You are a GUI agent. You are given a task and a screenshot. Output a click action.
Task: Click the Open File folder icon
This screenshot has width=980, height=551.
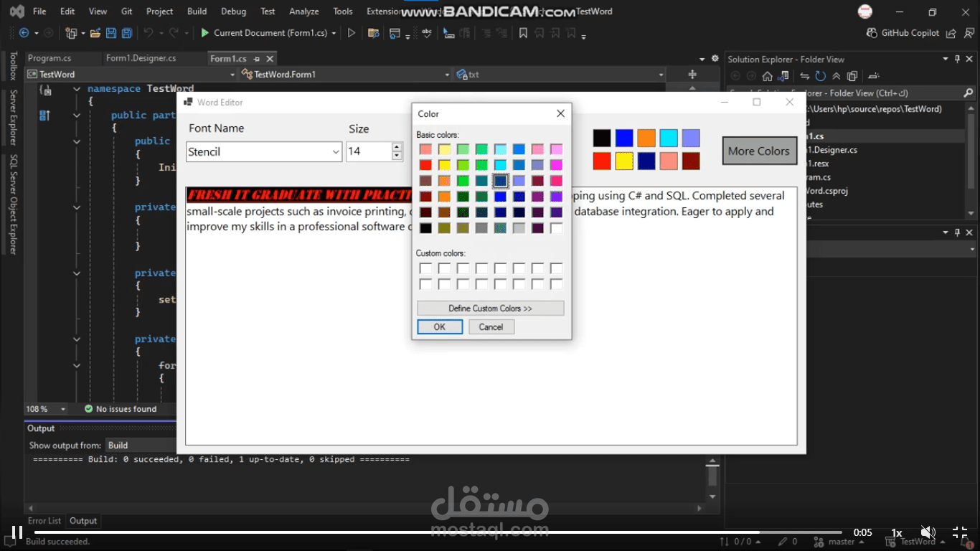point(96,33)
